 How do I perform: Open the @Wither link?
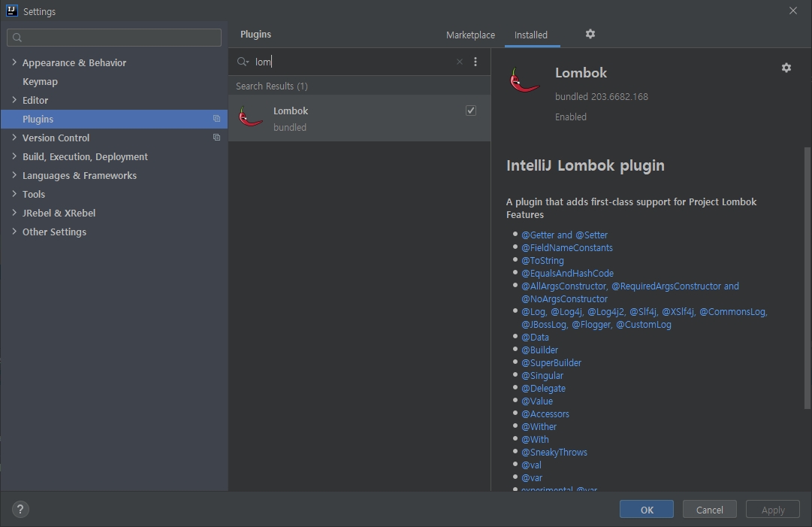tap(539, 426)
